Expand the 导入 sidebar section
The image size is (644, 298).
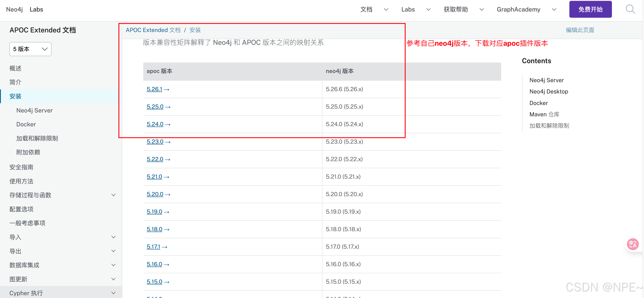pos(113,237)
